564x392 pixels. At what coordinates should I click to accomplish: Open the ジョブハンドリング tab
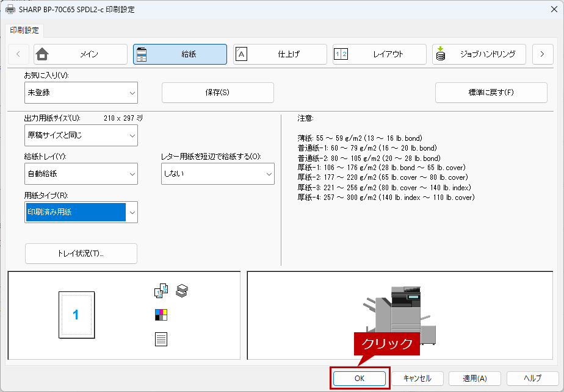click(479, 54)
